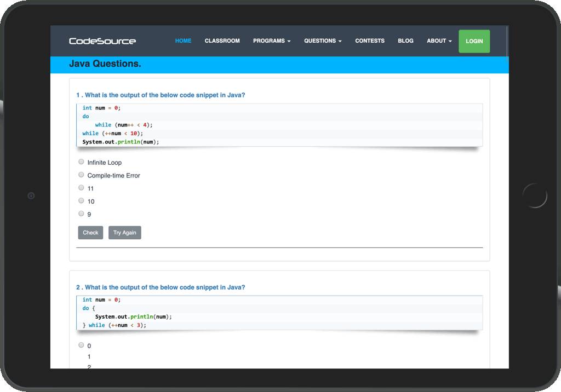Select first radio option of question 2

coord(81,345)
